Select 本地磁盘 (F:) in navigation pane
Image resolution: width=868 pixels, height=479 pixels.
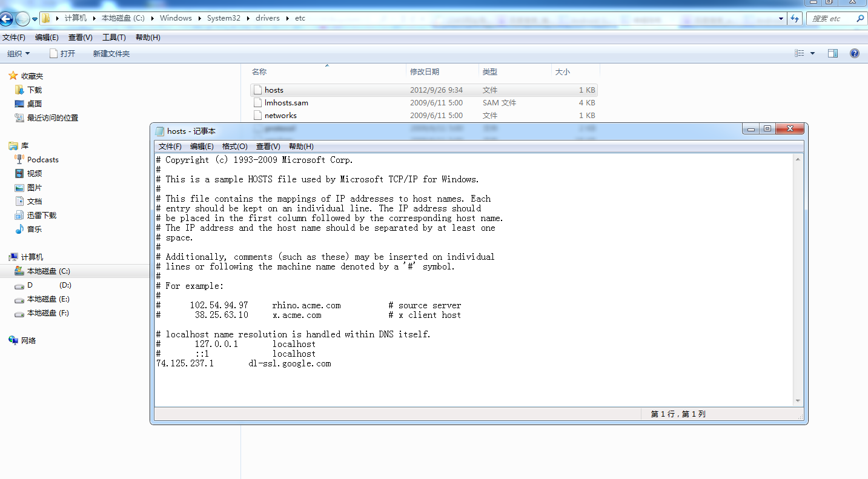coord(48,313)
